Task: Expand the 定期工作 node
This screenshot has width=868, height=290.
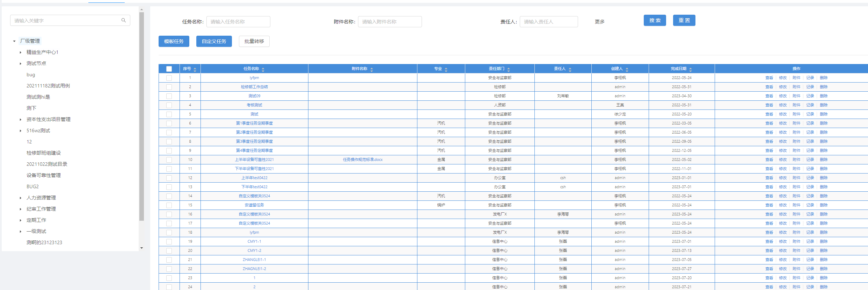Action: click(21, 220)
